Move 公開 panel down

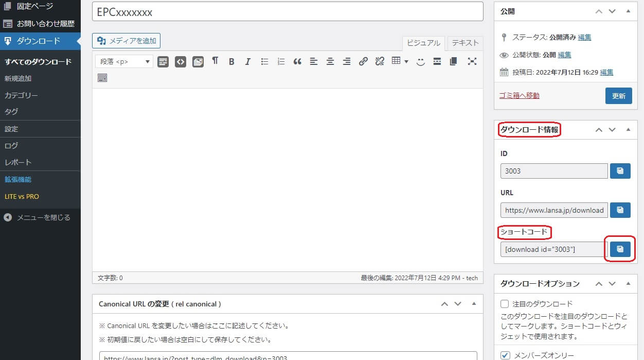click(x=612, y=11)
